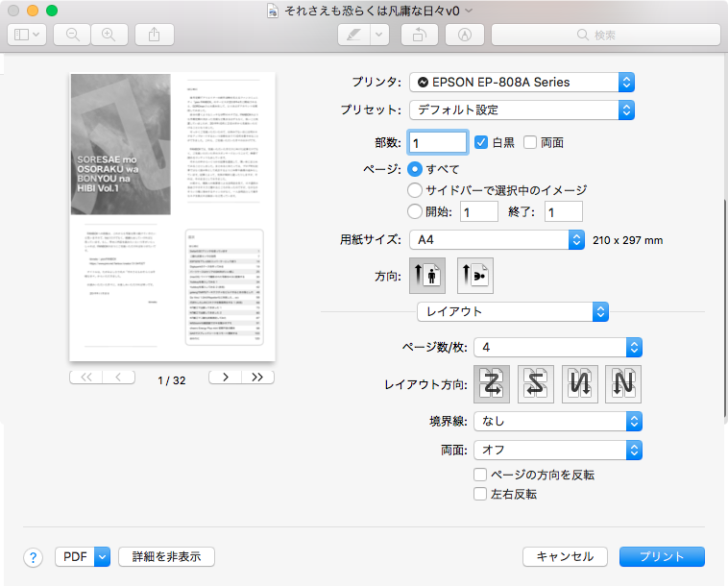Enable the 両面 checkbox next to copies

[x=530, y=142]
